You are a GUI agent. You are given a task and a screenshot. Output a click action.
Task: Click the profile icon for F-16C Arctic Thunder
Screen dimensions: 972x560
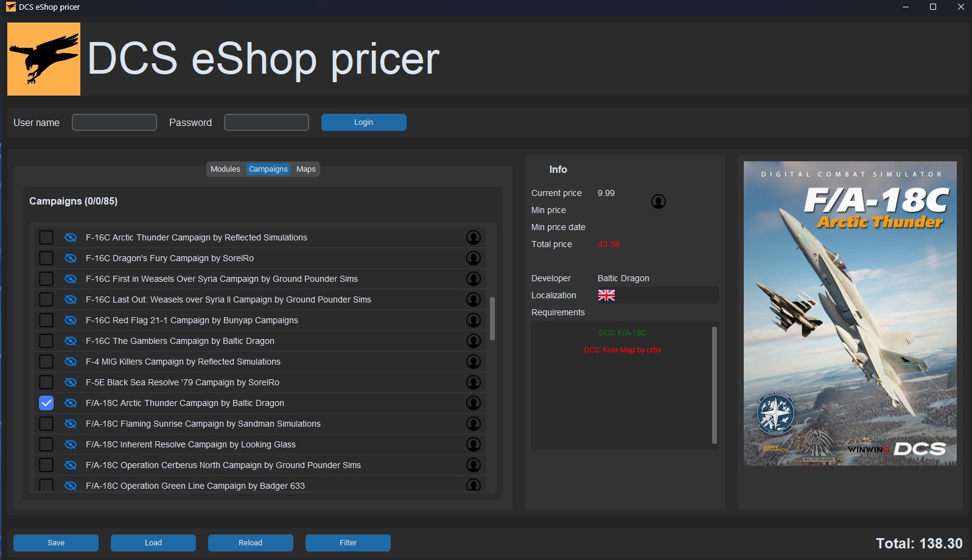(473, 237)
